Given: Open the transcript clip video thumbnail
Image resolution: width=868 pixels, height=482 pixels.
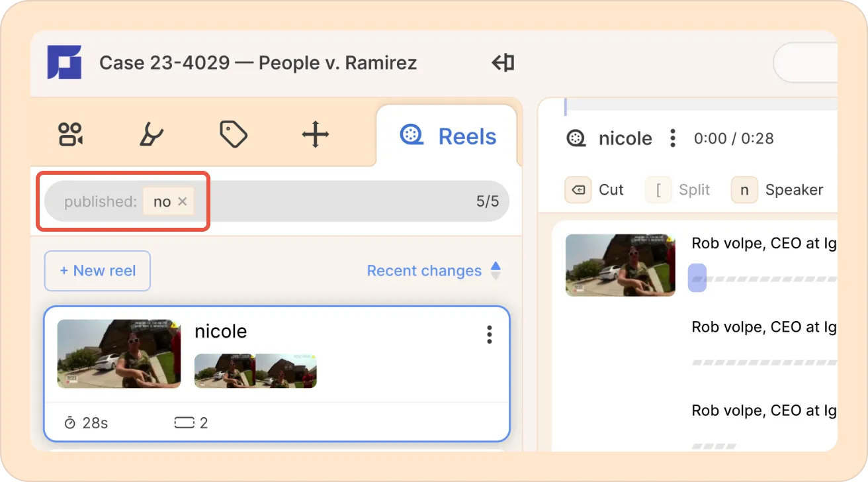Looking at the screenshot, I should (x=621, y=265).
